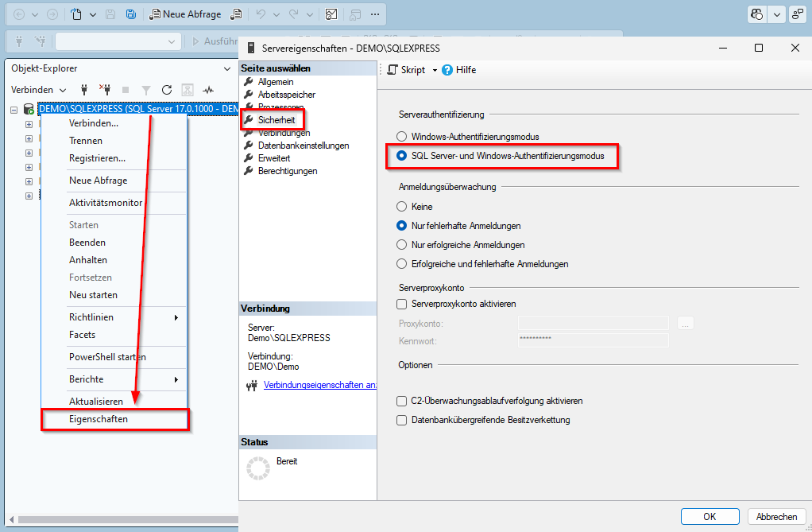The width and height of the screenshot is (812, 532).
Task: Check Datenbankübergreifende Besitzverkettung box
Action: click(x=401, y=420)
